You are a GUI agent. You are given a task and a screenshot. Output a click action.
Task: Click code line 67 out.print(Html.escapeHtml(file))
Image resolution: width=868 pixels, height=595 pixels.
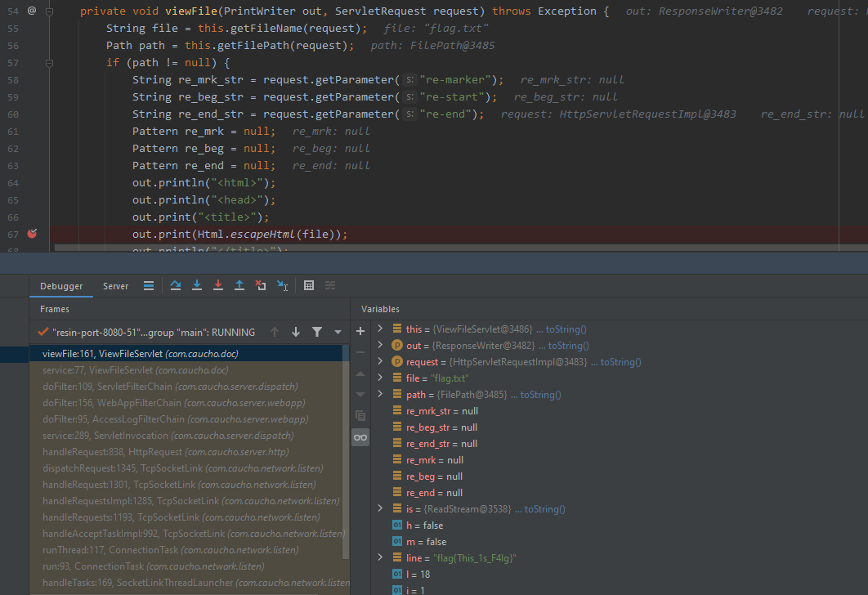point(239,234)
